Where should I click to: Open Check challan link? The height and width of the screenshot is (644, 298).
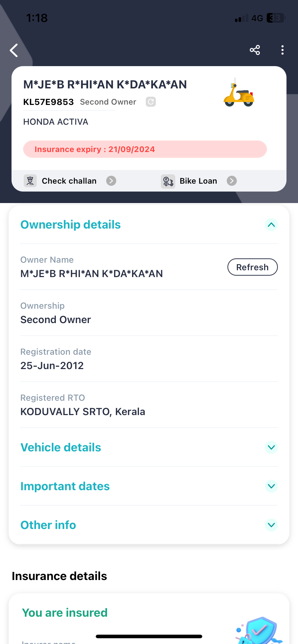tap(69, 181)
